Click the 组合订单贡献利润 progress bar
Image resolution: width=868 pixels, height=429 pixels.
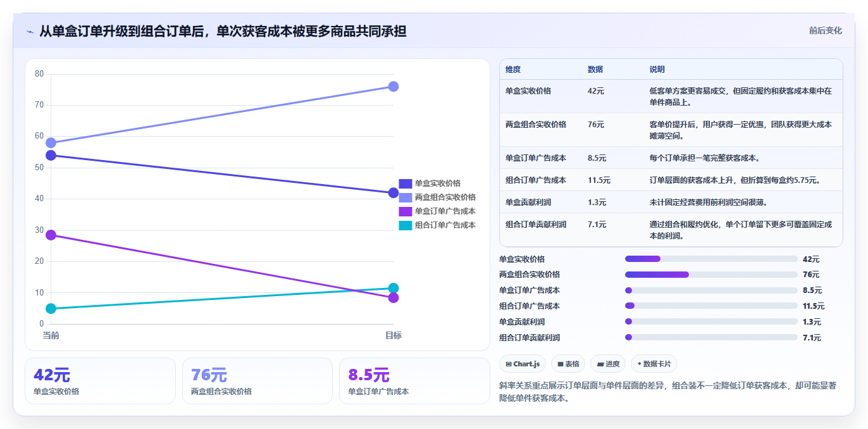[711, 337]
